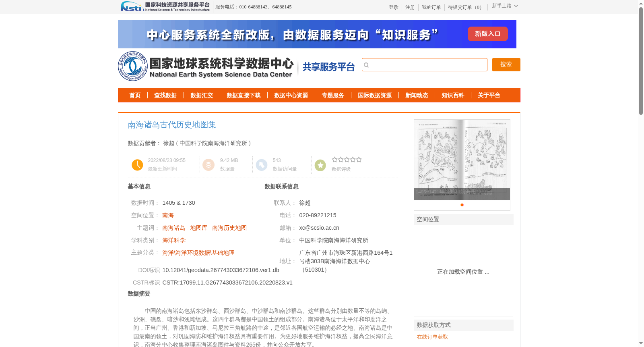Click the 南海诸岛 keyword link
644x347 pixels.
[x=174, y=228]
